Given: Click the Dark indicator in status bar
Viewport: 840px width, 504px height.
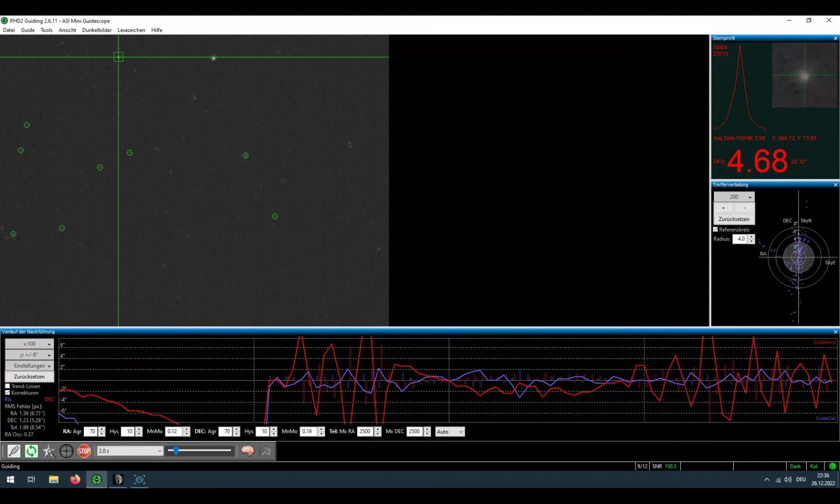Looking at the screenshot, I should (x=795, y=466).
